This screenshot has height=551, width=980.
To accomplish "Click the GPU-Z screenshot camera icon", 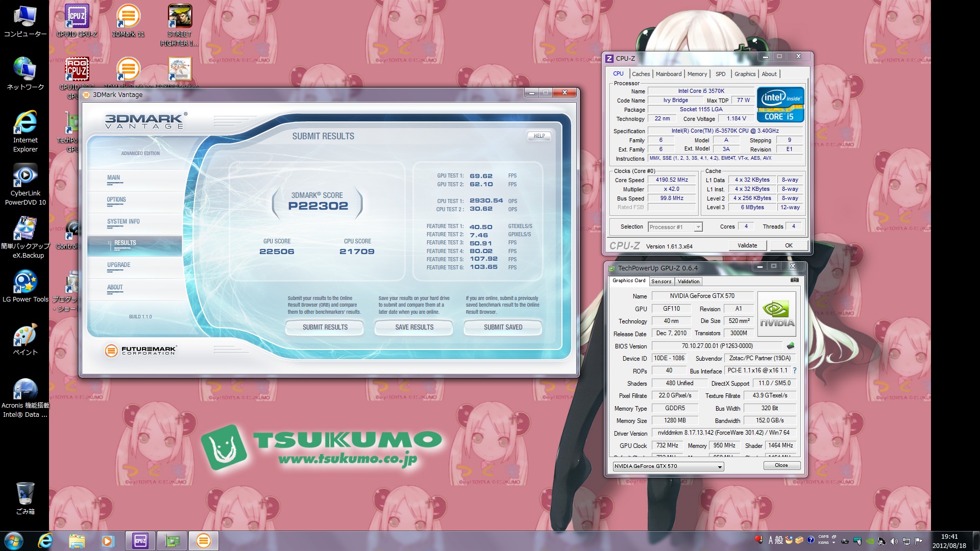I will pos(794,280).
